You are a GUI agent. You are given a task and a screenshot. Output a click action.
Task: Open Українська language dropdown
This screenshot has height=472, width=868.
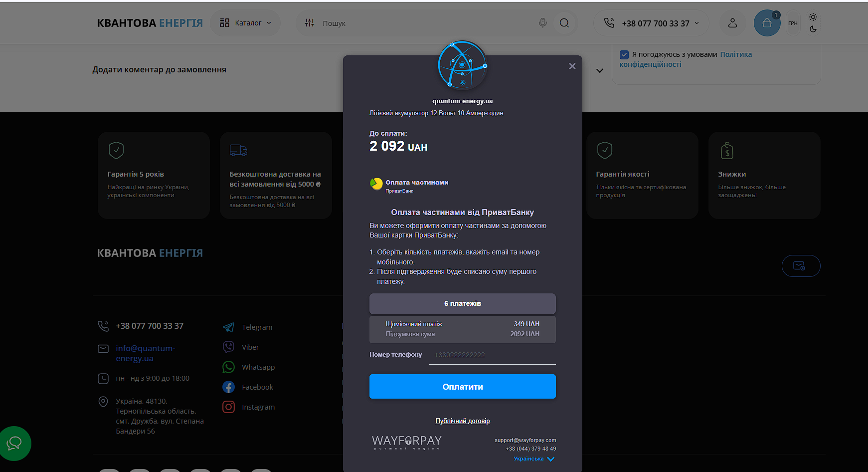point(534,459)
